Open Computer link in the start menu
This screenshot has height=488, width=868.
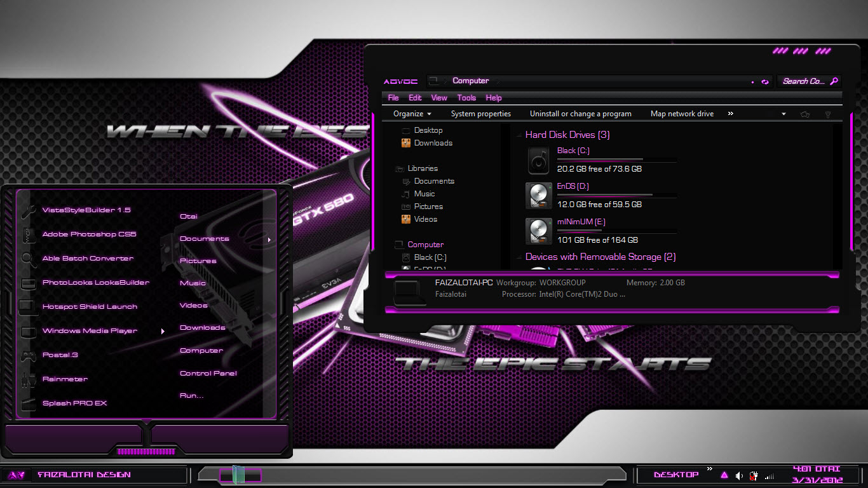pyautogui.click(x=201, y=351)
